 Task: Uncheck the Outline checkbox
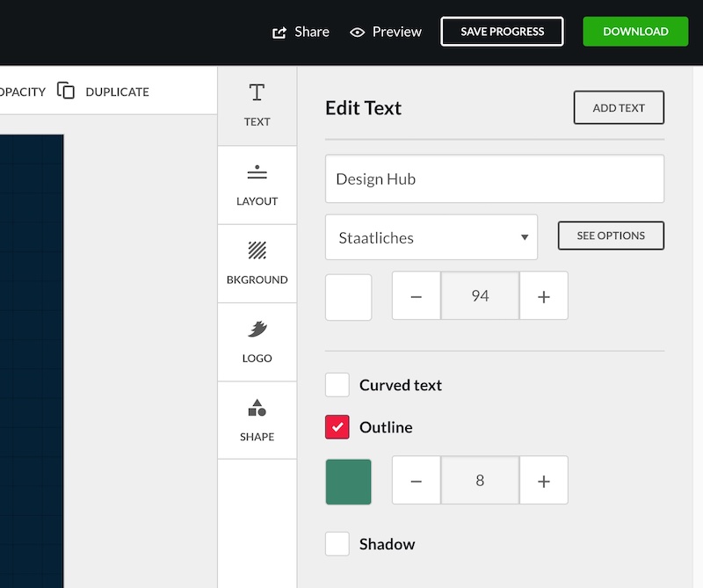click(x=337, y=427)
